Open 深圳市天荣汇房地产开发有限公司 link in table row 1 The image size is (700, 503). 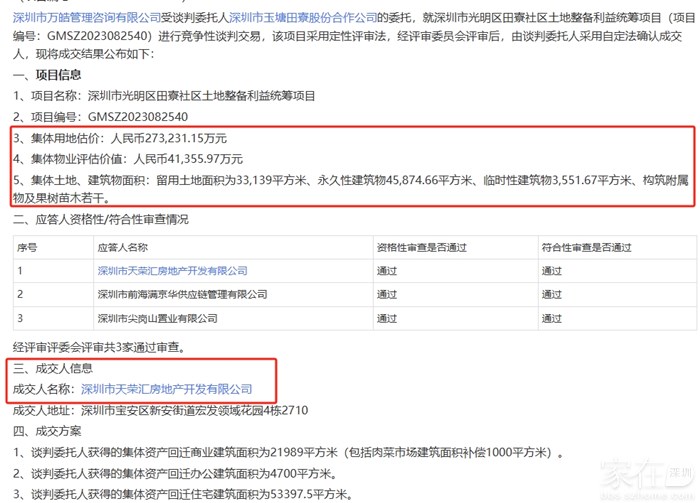(x=172, y=270)
